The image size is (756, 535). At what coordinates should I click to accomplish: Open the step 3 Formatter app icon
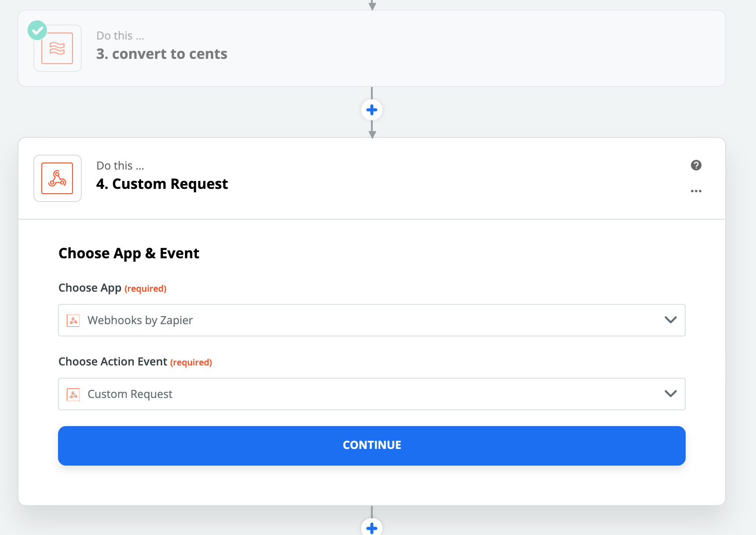tap(57, 48)
